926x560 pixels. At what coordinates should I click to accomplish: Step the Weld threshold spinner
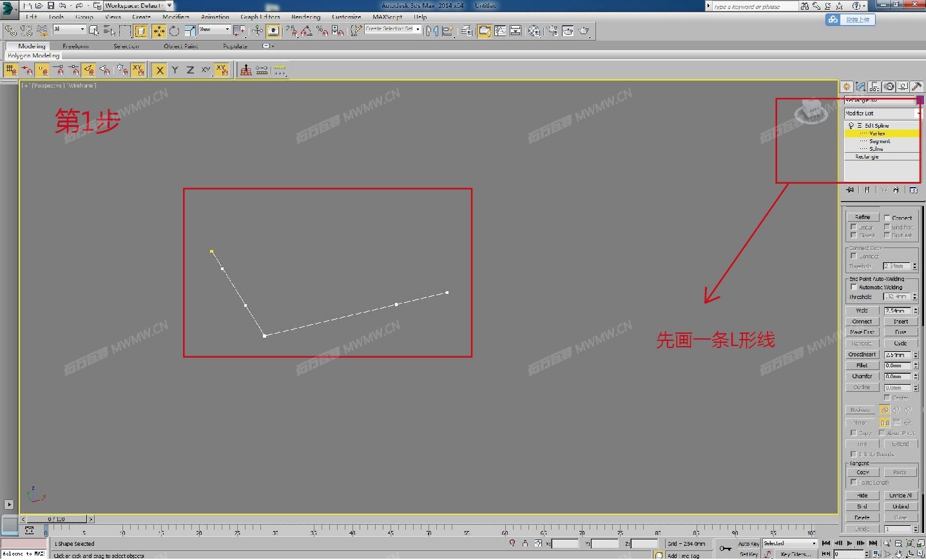point(915,311)
